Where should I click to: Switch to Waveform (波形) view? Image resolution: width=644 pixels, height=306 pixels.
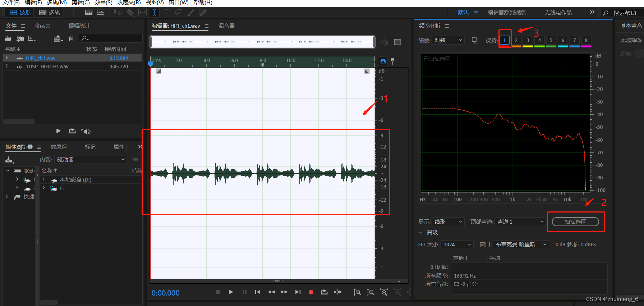click(x=20, y=13)
